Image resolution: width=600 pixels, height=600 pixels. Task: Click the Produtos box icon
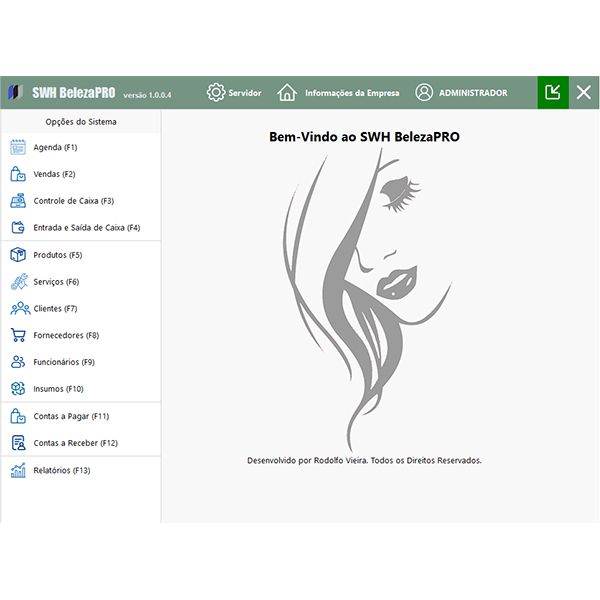18,255
